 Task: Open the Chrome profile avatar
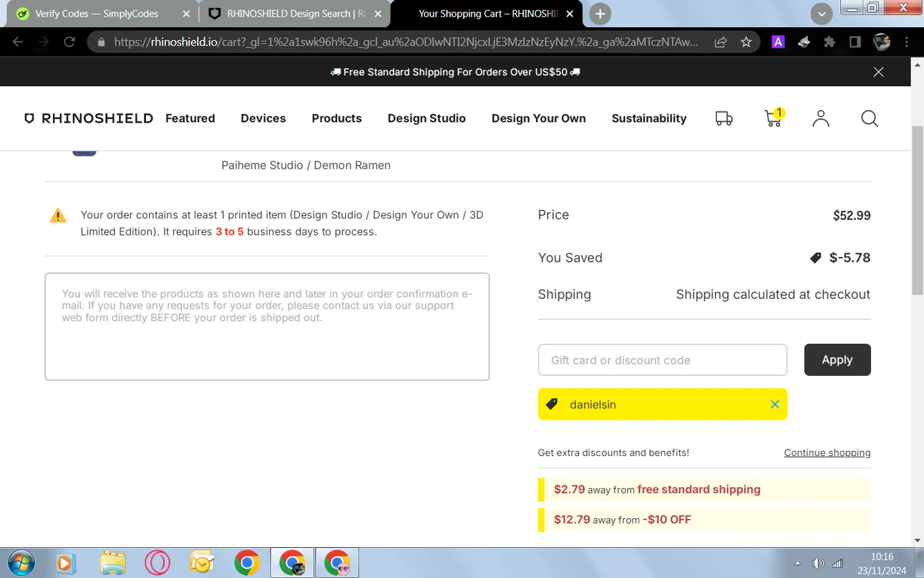[881, 42]
